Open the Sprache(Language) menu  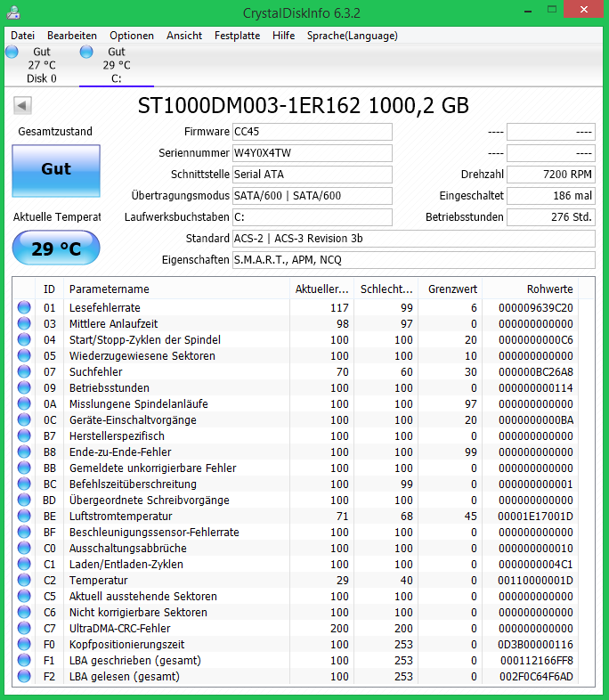353,36
